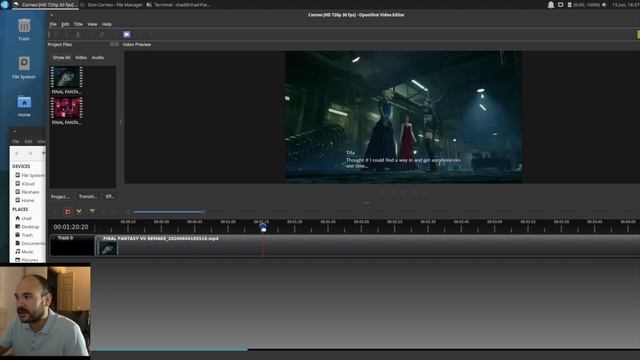
Task: Open Trash in file manager Places
Action: point(24,235)
